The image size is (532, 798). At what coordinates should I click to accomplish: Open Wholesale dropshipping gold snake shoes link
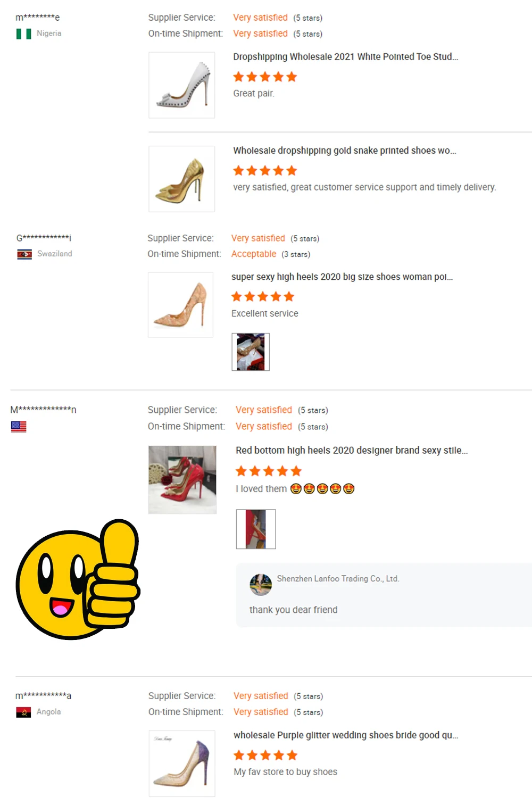coord(344,151)
